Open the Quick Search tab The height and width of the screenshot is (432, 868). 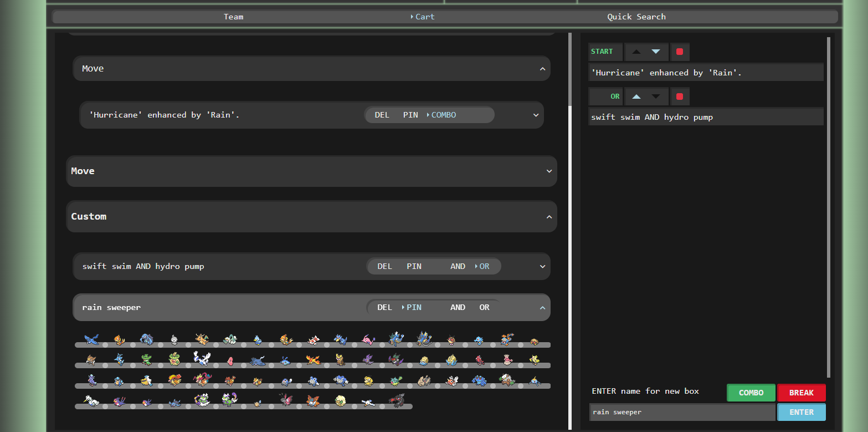(x=636, y=17)
